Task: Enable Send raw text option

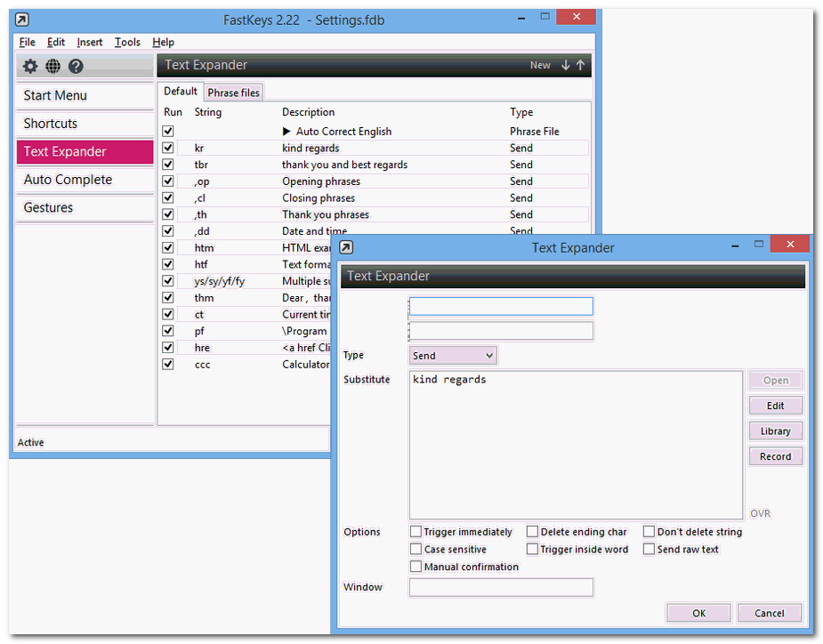Action: [649, 549]
